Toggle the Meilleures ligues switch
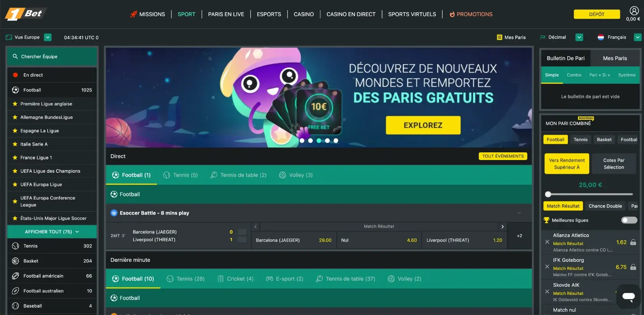Screen dimensions: 644x315 point(629,220)
